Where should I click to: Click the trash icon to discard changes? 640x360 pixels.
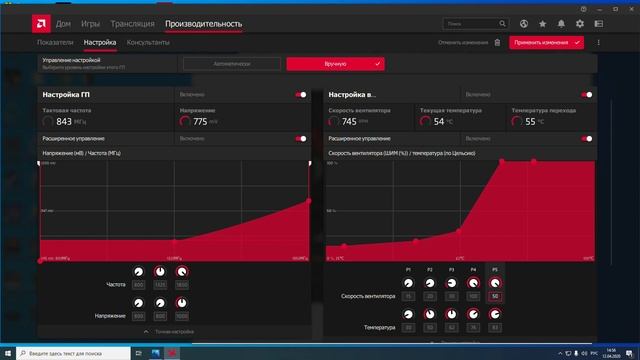coord(497,42)
